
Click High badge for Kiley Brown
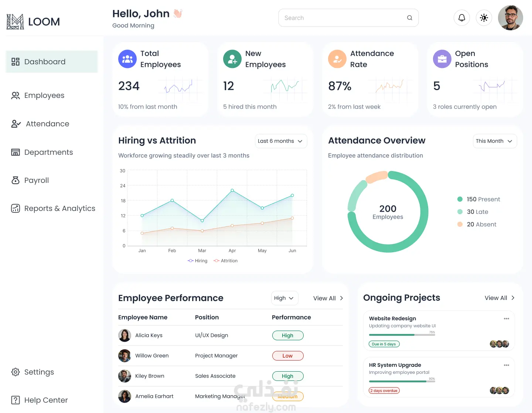point(288,376)
